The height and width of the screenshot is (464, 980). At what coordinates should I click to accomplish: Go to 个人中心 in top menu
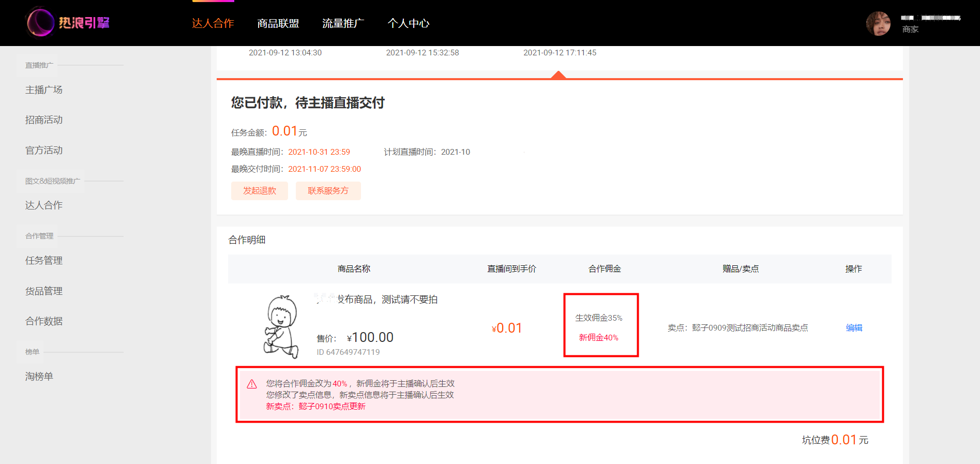point(409,23)
